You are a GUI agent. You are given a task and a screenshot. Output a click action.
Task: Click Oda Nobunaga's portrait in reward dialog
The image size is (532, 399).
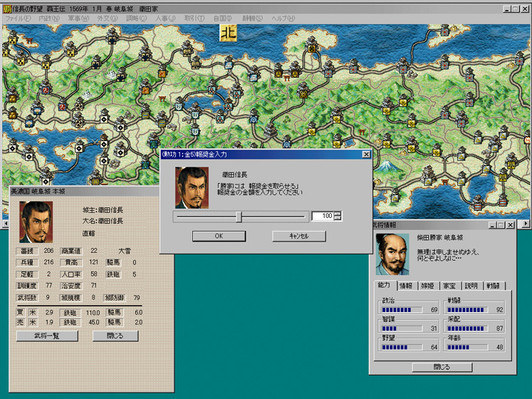[192, 187]
